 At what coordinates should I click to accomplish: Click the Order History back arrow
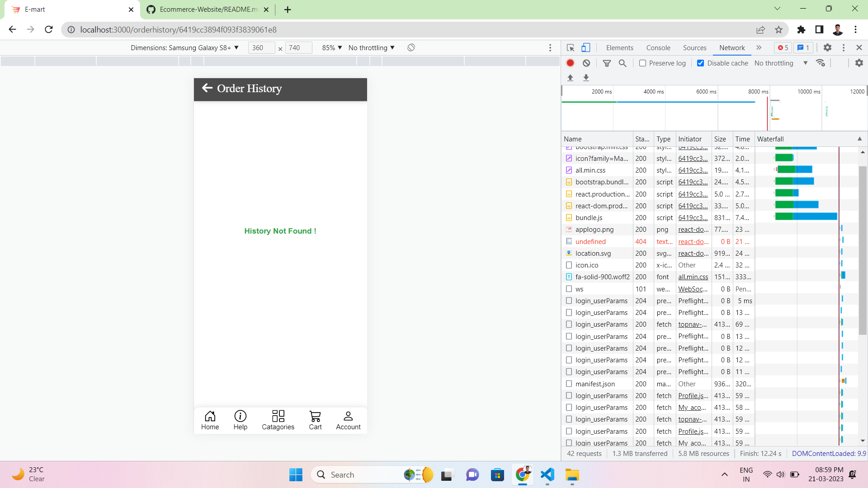coord(208,88)
